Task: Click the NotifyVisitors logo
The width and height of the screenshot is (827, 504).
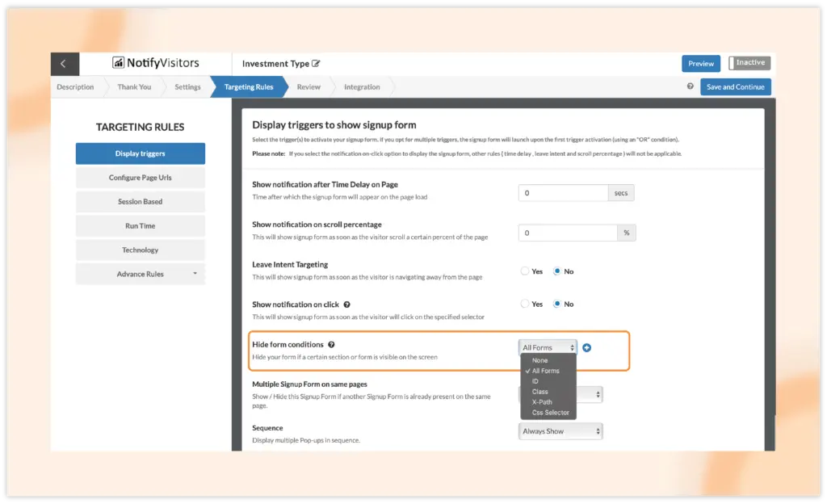Action: [x=155, y=63]
